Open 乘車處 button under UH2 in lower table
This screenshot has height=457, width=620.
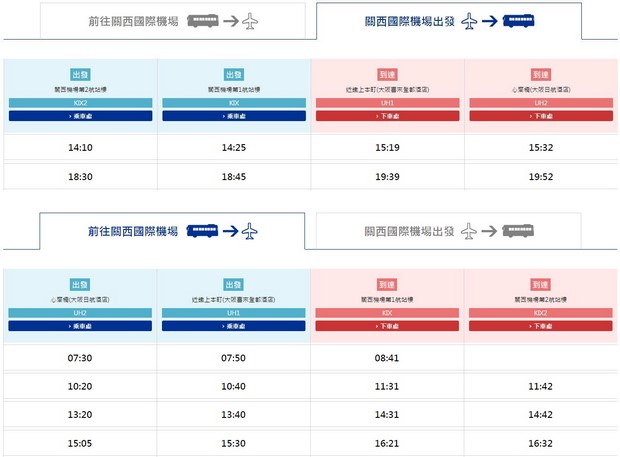tap(80, 326)
